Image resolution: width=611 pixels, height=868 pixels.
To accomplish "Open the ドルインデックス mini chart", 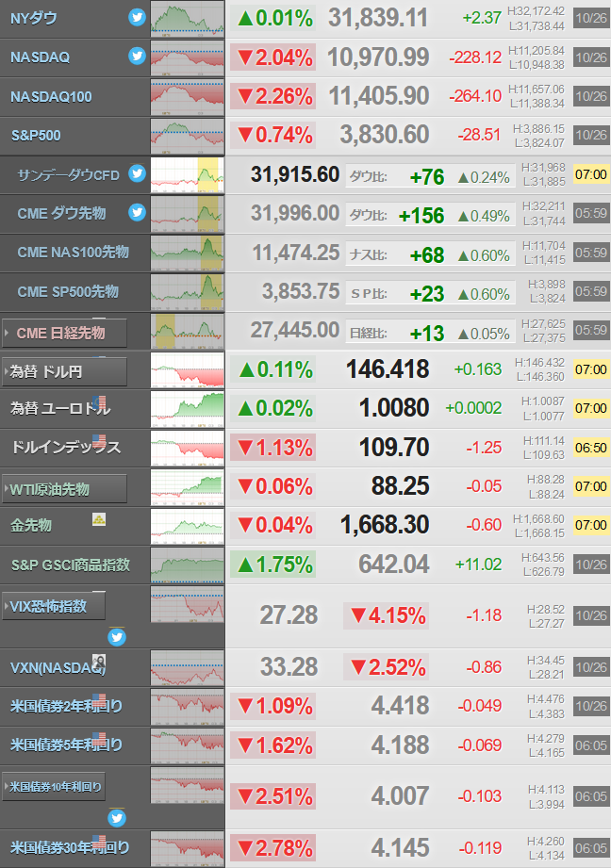I will 188,448.
